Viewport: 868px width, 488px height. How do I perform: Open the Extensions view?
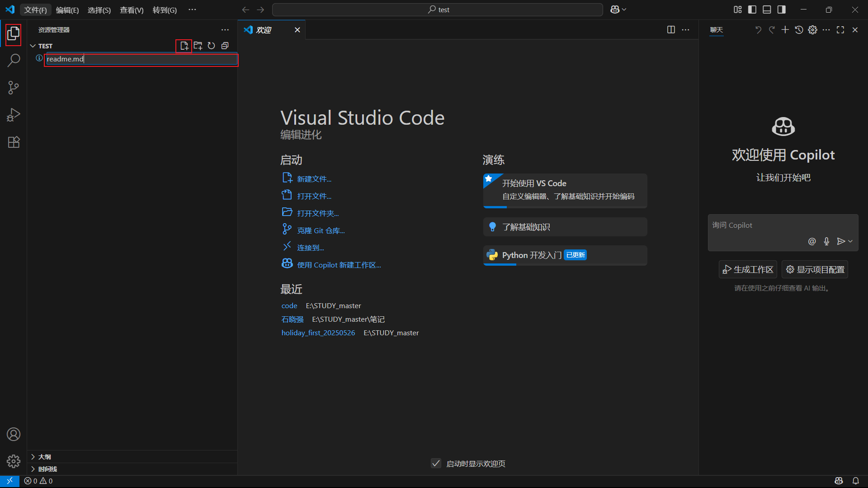pyautogui.click(x=14, y=142)
